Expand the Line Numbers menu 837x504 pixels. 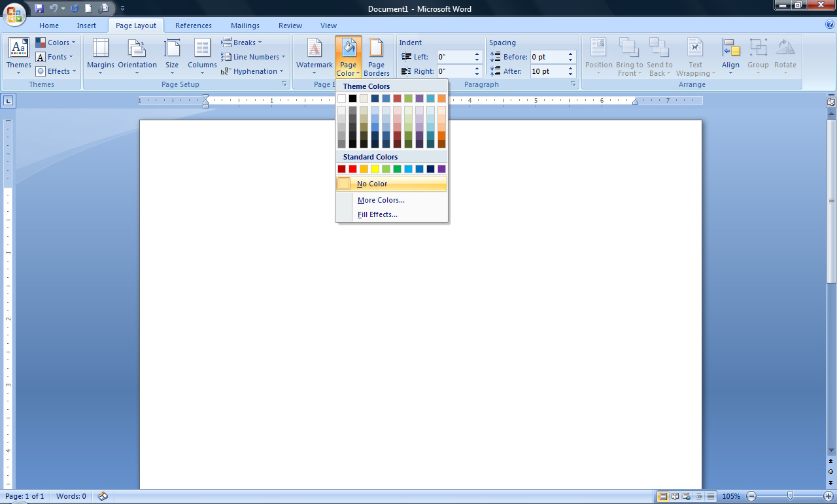[x=254, y=57]
